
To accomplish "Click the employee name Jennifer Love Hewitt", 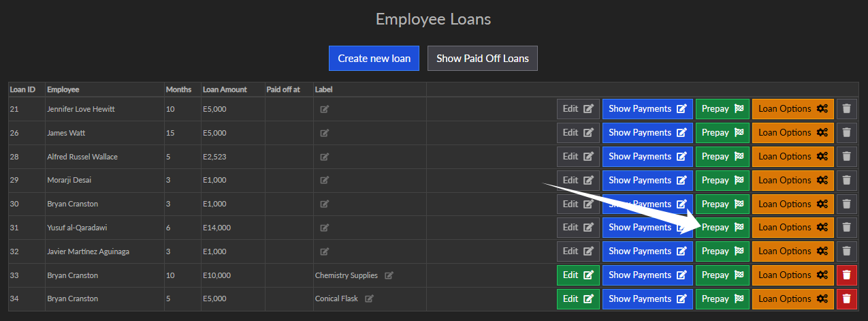I will (82, 109).
